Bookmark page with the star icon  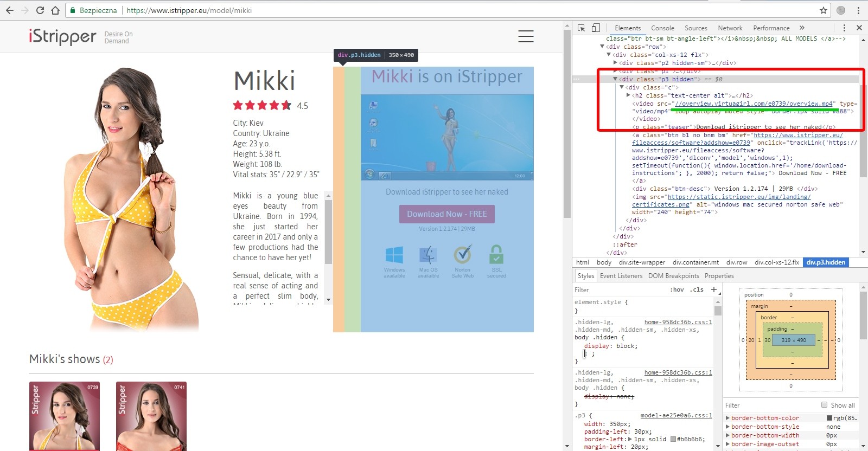[824, 10]
